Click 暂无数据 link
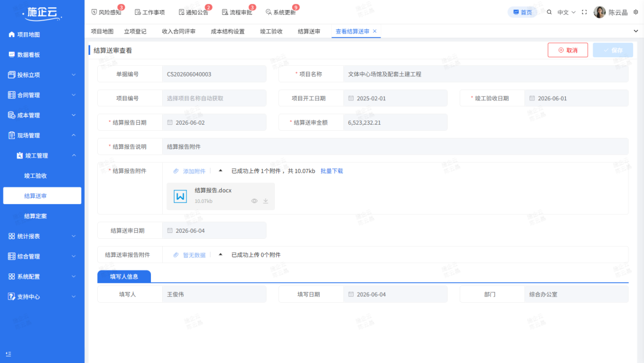Image resolution: width=644 pixels, height=363 pixels. click(194, 256)
